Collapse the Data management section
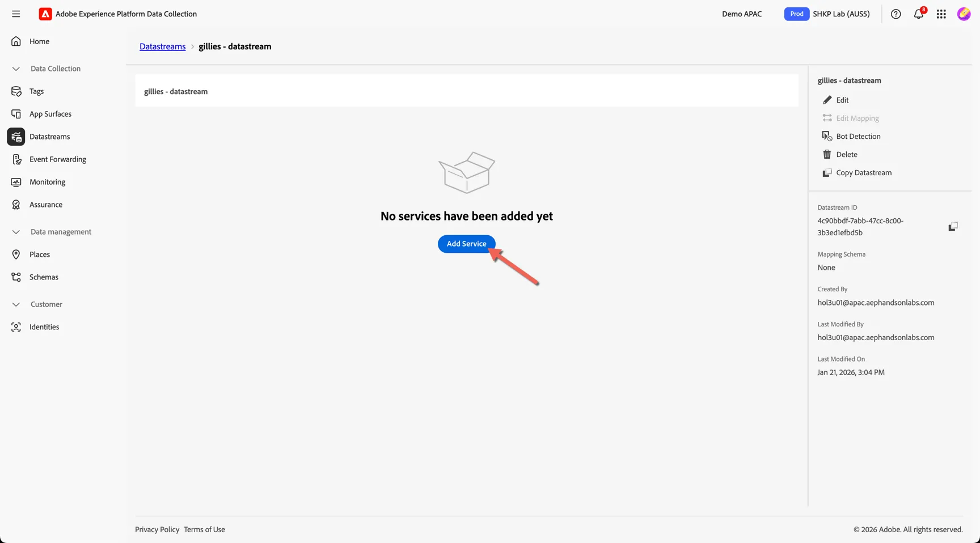The image size is (980, 543). point(16,232)
